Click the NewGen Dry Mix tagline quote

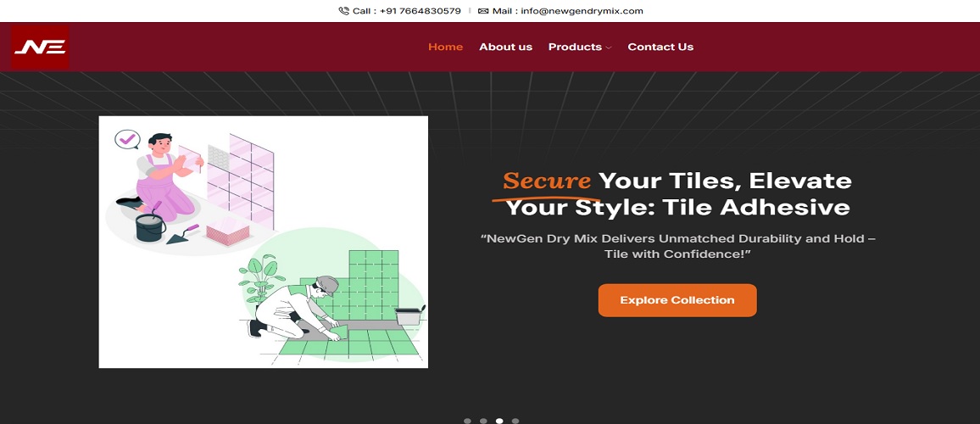(x=677, y=247)
